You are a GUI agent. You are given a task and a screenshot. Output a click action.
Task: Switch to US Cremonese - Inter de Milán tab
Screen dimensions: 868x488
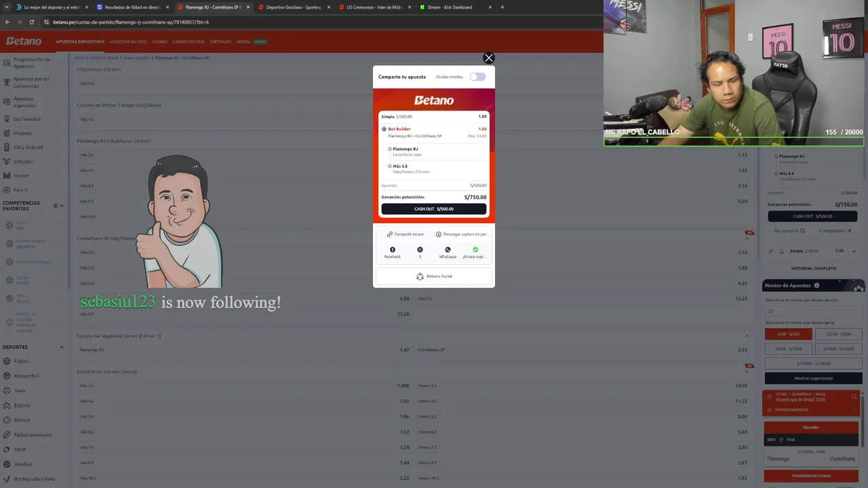tap(374, 7)
